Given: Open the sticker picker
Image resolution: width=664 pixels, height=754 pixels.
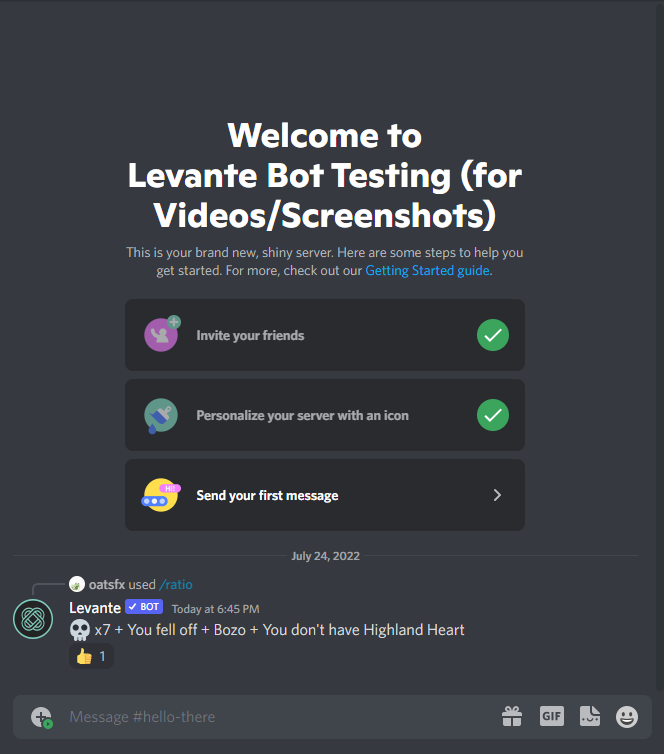Looking at the screenshot, I should tap(589, 716).
